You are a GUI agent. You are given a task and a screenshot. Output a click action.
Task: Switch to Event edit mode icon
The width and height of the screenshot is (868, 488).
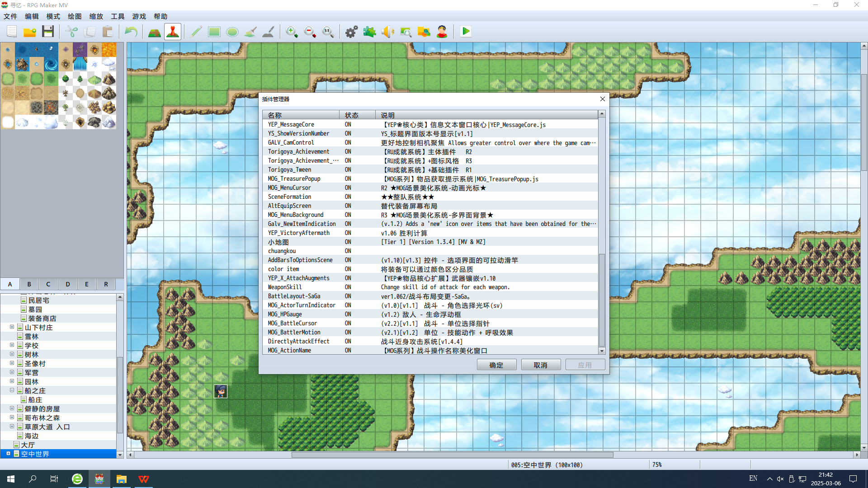(173, 32)
